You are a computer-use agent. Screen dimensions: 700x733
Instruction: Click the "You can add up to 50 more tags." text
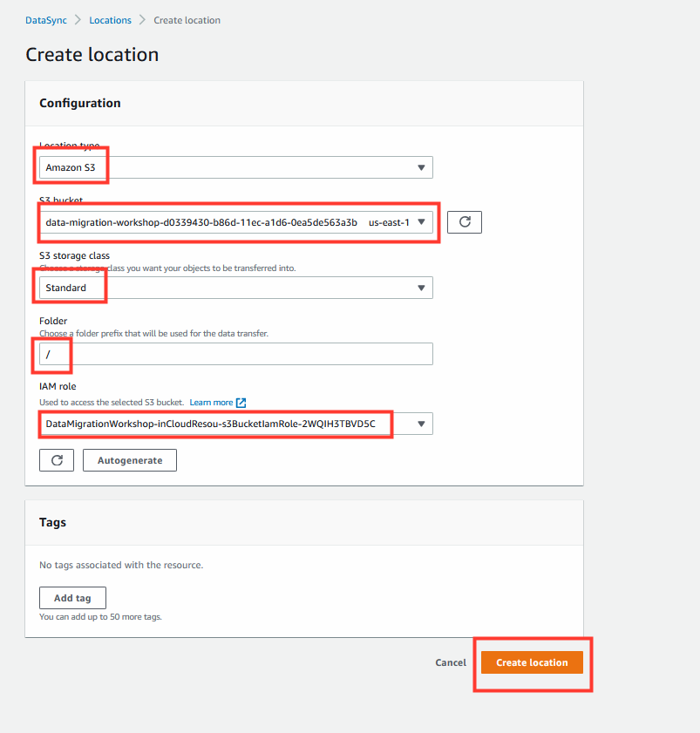point(100,616)
